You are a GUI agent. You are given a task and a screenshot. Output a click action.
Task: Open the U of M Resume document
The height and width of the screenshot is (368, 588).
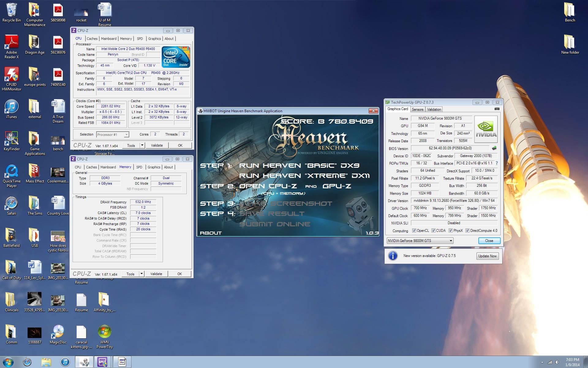click(105, 15)
